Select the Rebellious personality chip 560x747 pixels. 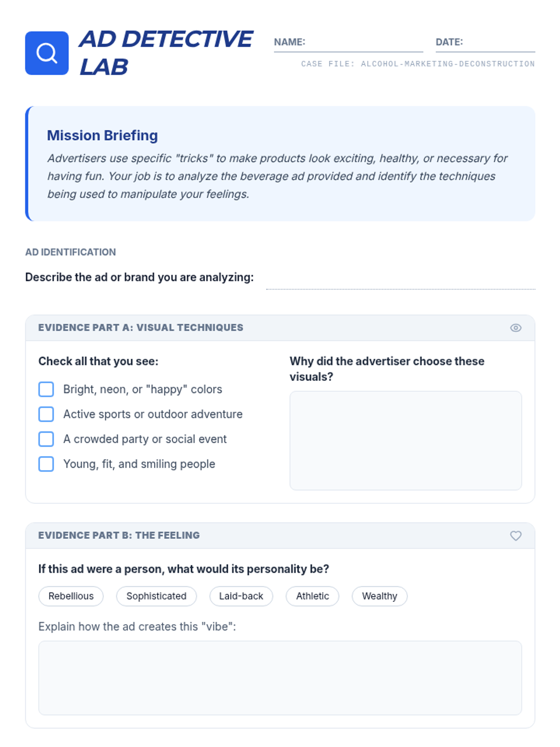(x=71, y=596)
